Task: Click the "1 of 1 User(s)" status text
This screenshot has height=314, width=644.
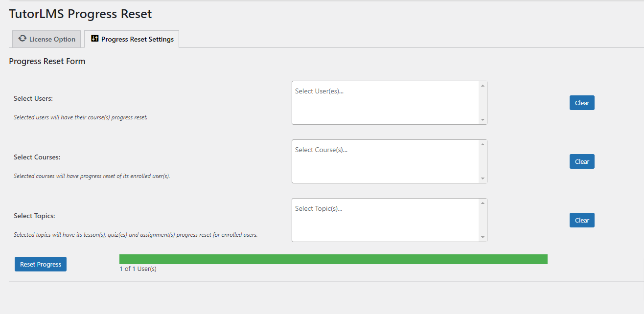Action: 138,269
